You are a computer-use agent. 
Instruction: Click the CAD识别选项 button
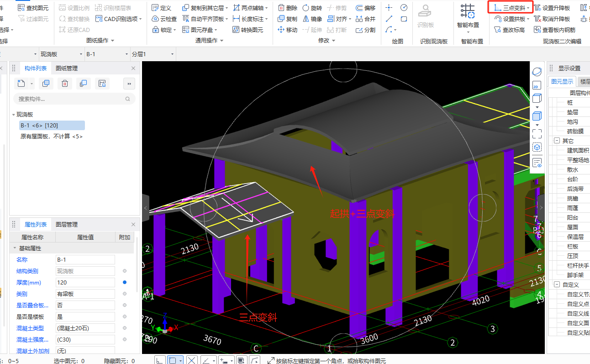(119, 19)
